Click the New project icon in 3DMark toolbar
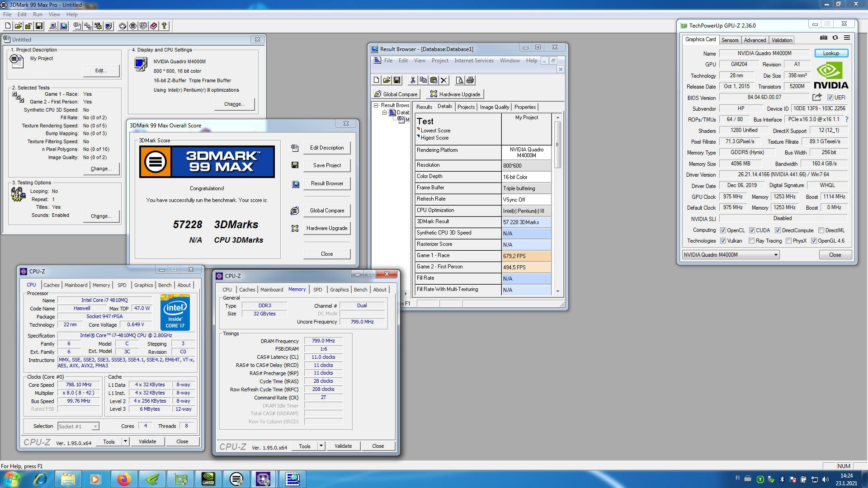This screenshot has height=488, width=868. [8, 26]
